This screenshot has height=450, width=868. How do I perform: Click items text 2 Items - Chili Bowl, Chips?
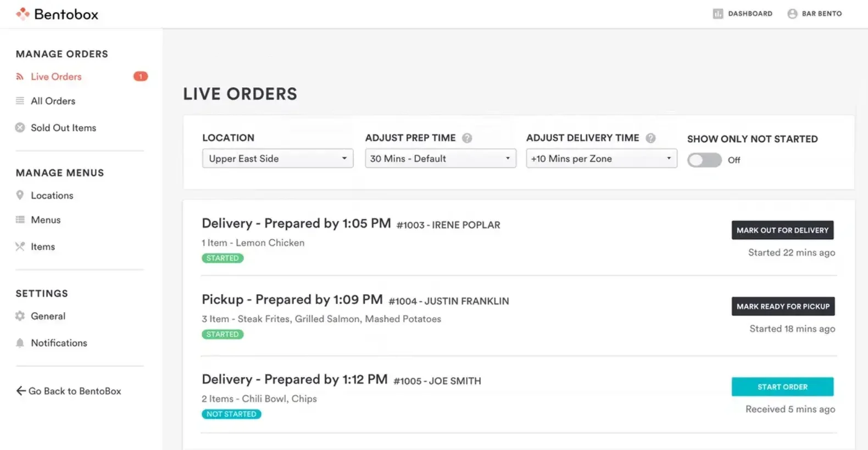[259, 399]
